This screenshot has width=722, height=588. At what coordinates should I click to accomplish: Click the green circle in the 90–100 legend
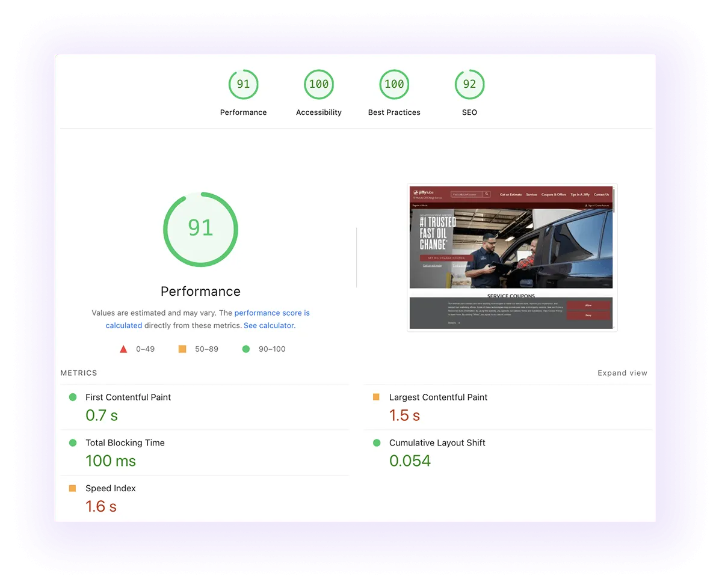pyautogui.click(x=247, y=349)
